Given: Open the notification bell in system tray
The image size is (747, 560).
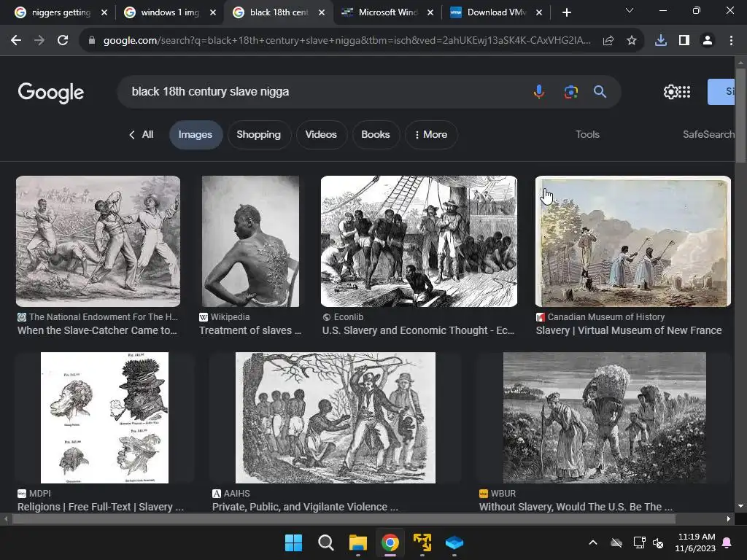Looking at the screenshot, I should tap(727, 542).
